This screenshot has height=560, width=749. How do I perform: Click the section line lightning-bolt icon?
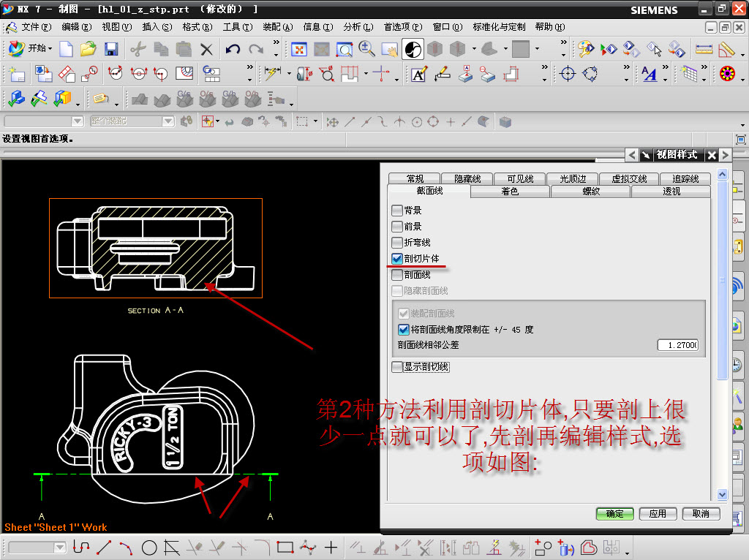pos(273,74)
